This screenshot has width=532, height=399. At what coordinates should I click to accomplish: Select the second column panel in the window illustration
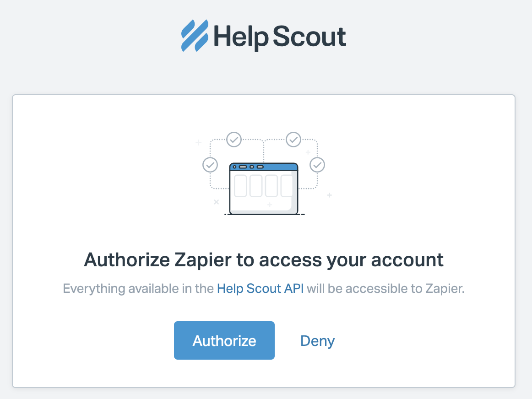256,185
